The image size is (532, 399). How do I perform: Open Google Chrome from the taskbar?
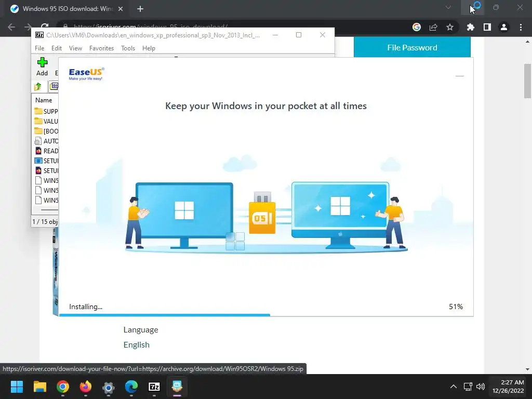pos(63,387)
